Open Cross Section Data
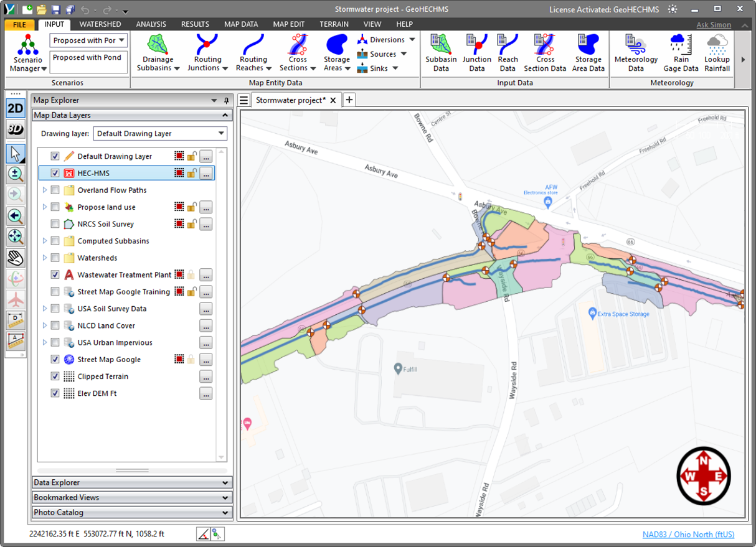The width and height of the screenshot is (756, 547). tap(545, 54)
